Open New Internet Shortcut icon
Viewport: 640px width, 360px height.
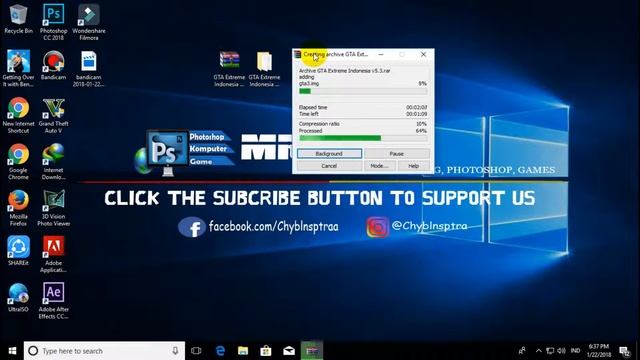click(x=18, y=114)
